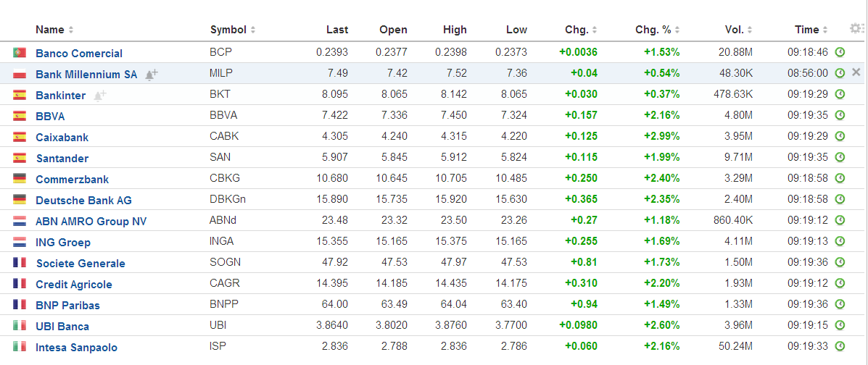Sort by Time column header
The height and width of the screenshot is (365, 868).
point(811,30)
